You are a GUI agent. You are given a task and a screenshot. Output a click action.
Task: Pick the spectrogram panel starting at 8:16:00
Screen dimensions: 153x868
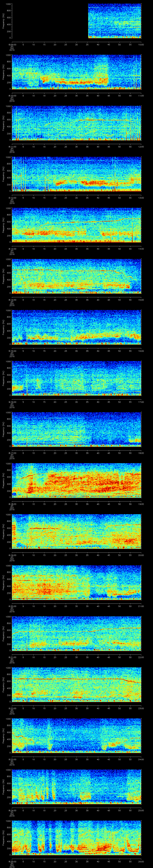click(77, 378)
